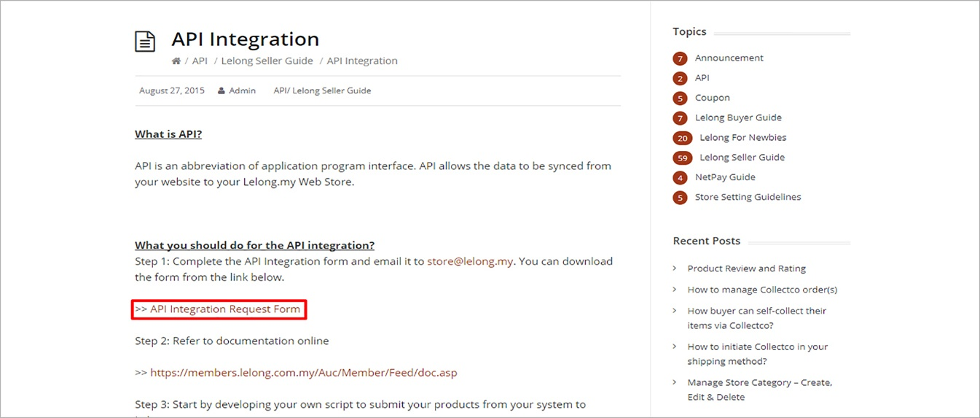
Task: Click the badge 5 beside Store Setting Guidelines
Action: click(680, 197)
